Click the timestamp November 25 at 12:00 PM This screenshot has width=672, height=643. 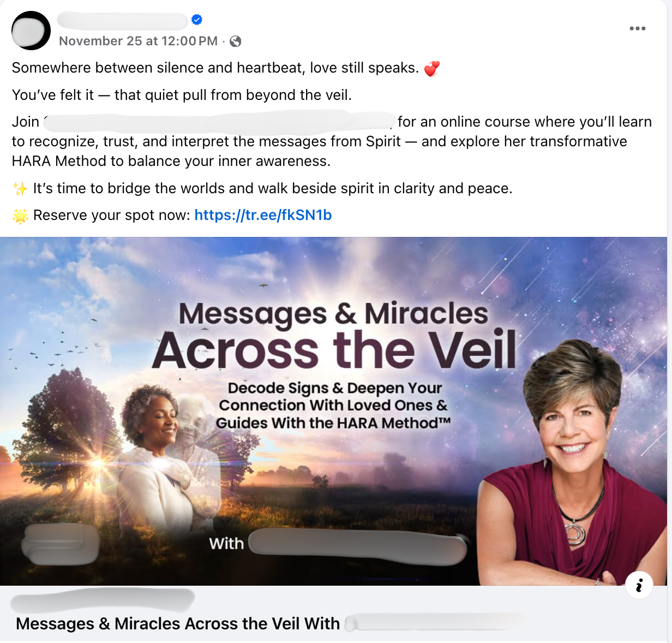coord(138,41)
